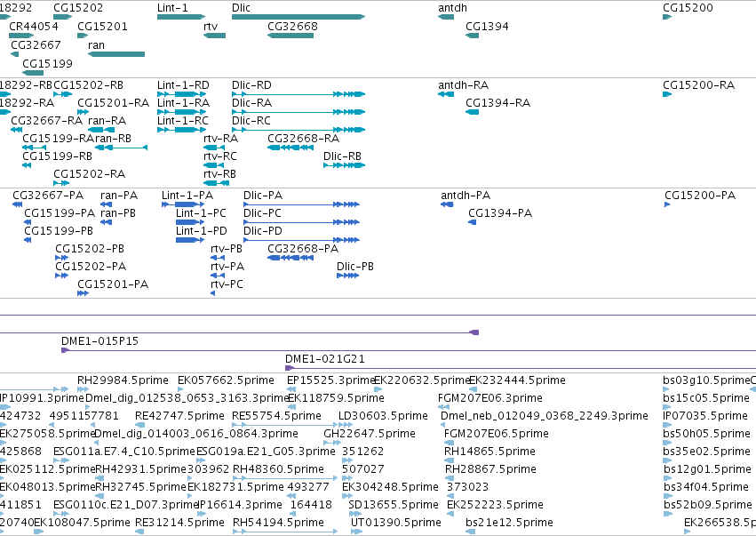Click the CG15202-RA transcript label

pos(89,174)
